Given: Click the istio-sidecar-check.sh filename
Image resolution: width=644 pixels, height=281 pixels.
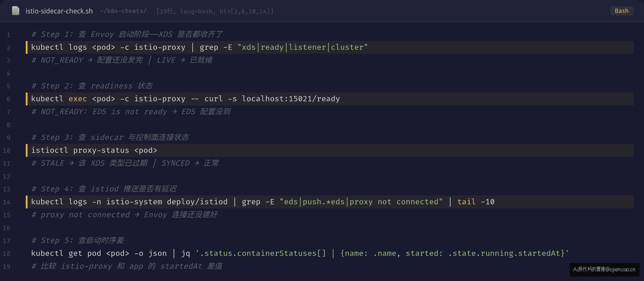Looking at the screenshot, I should coord(59,11).
